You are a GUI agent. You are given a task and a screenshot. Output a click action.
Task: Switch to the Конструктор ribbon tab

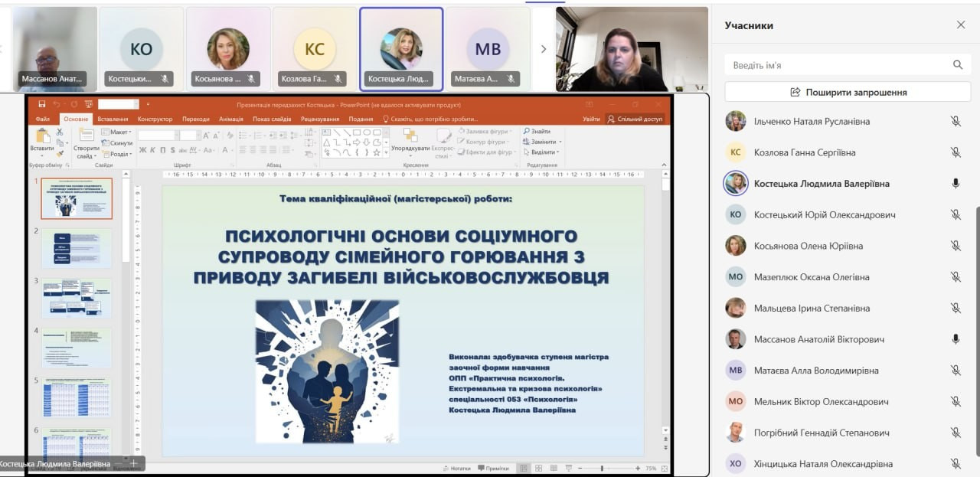tap(155, 119)
